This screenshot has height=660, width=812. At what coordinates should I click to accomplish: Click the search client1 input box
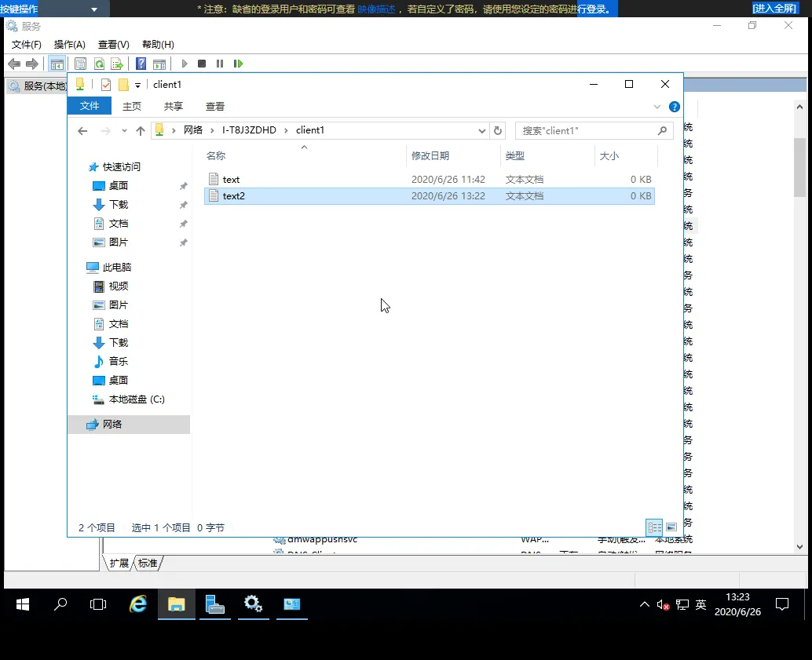click(x=587, y=131)
